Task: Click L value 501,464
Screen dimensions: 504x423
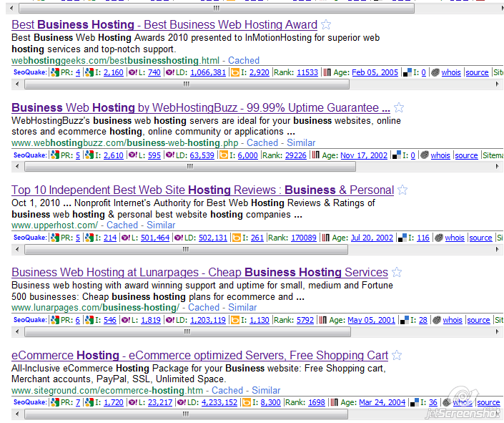Action: [155, 238]
